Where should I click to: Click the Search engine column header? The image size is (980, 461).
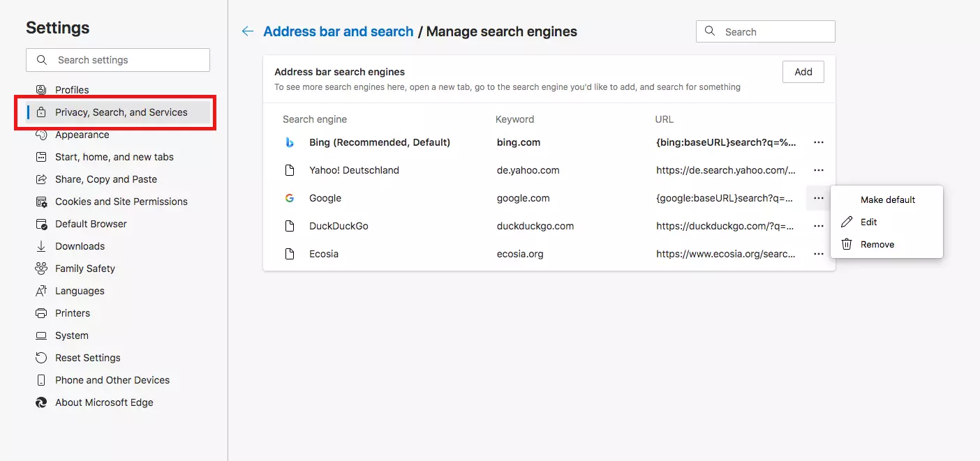point(315,119)
